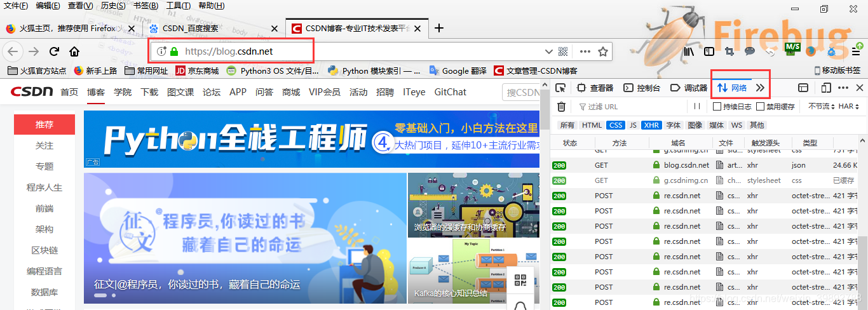Open the HAR export dropdown
This screenshot has width=868, height=310.
849,107
